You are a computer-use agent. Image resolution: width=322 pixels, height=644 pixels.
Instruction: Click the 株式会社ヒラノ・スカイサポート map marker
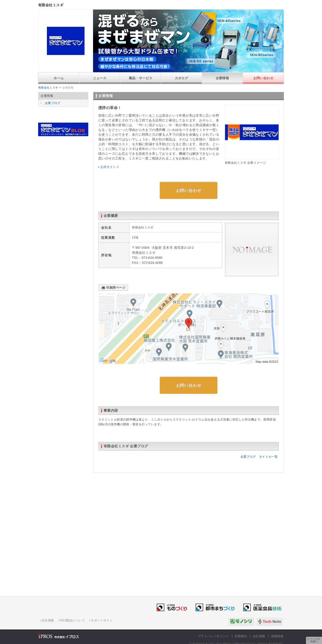coord(219,304)
